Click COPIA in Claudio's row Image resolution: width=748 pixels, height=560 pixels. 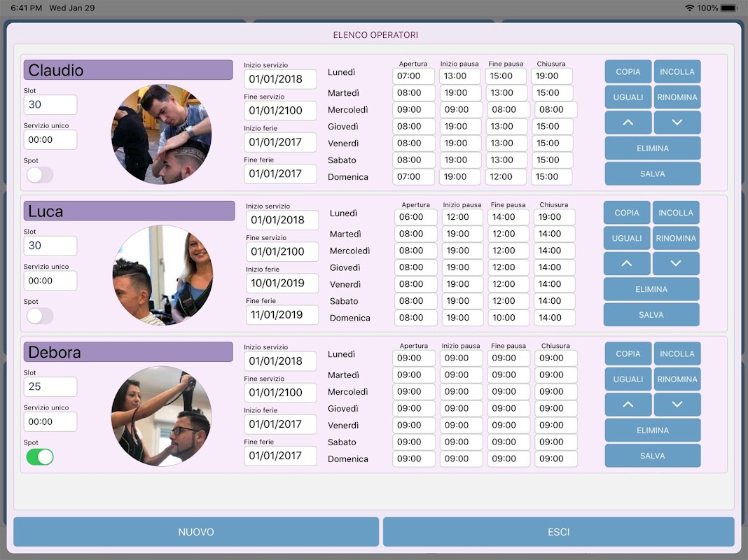(x=628, y=71)
